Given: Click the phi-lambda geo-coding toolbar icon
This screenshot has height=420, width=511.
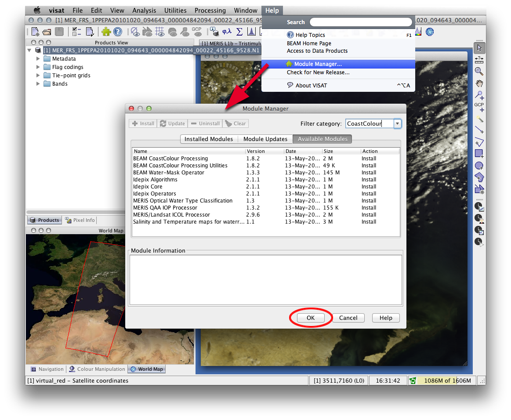Looking at the screenshot, I should [227, 32].
